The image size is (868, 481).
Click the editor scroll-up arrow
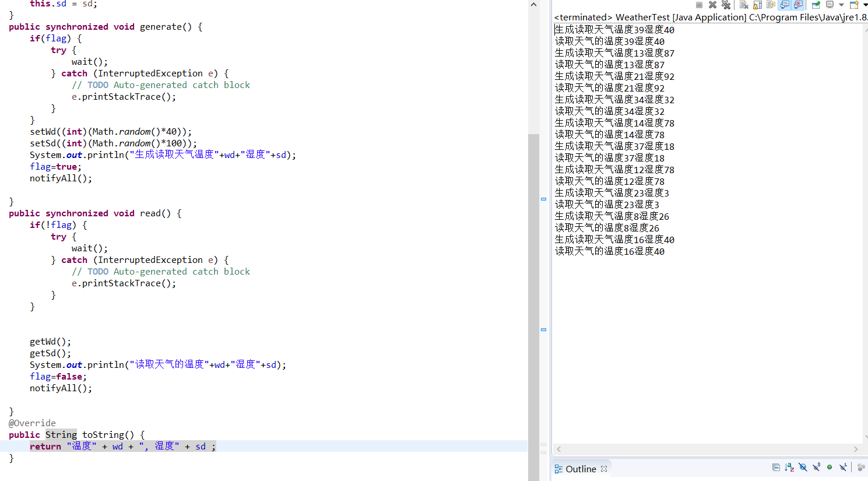coord(533,5)
